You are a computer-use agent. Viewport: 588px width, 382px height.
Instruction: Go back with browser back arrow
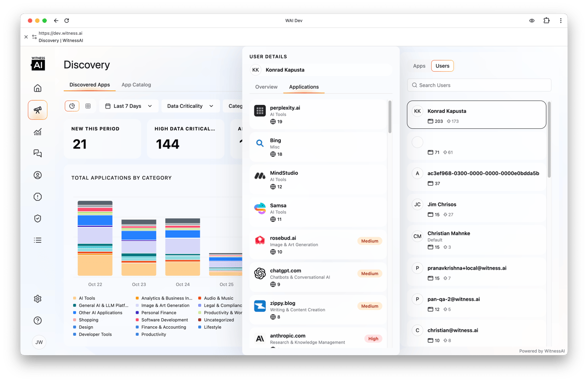[56, 20]
